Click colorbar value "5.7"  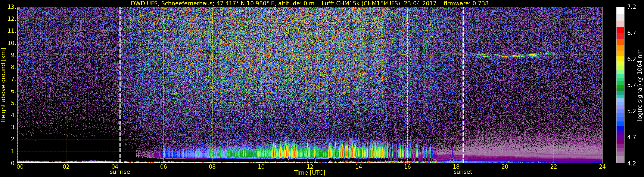[632, 85]
